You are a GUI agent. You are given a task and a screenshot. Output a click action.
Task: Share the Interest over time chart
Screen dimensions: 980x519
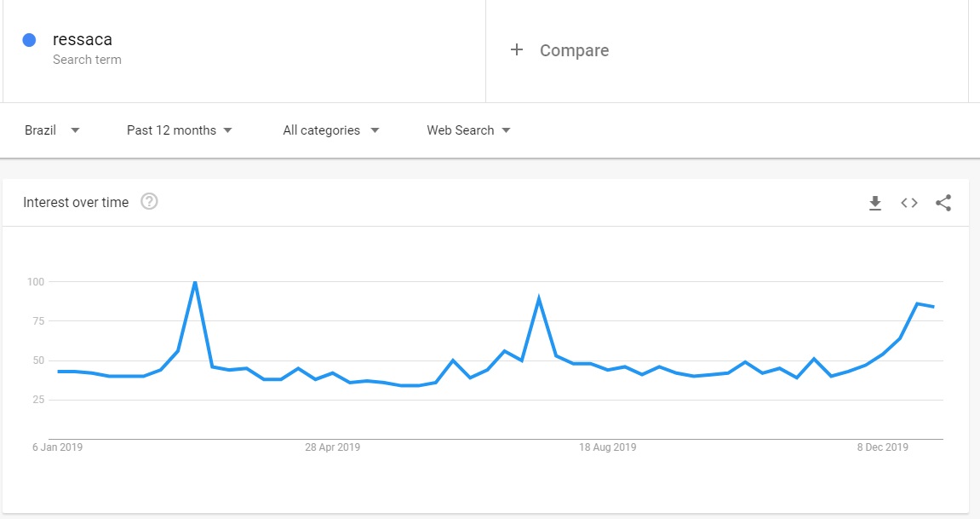click(x=943, y=203)
